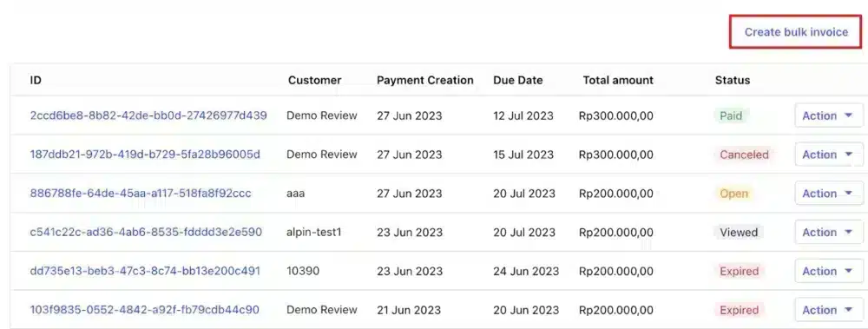
Task: Open invoice dd735e13-beb3-47c3-8c74-bb13e200c491
Action: point(145,271)
